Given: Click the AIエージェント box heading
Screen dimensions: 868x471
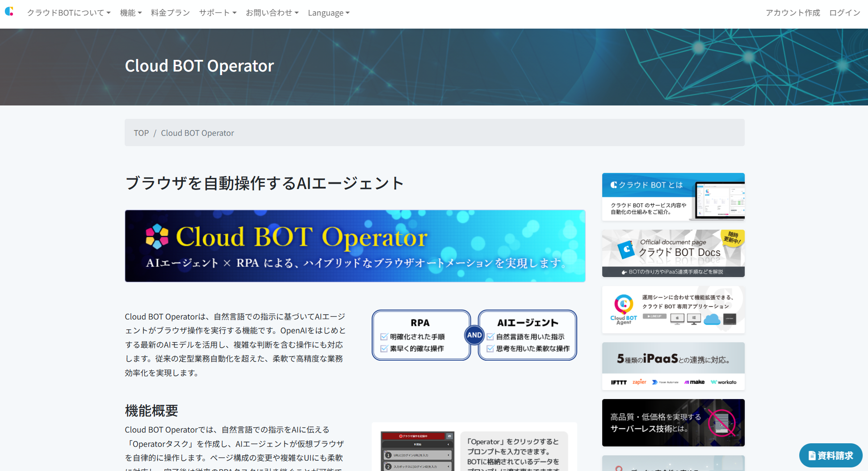Looking at the screenshot, I should tap(528, 323).
